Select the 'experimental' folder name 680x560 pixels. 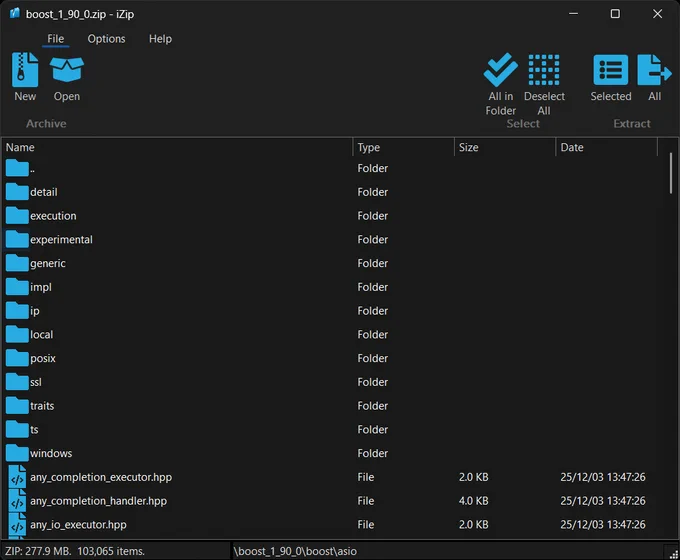(61, 239)
